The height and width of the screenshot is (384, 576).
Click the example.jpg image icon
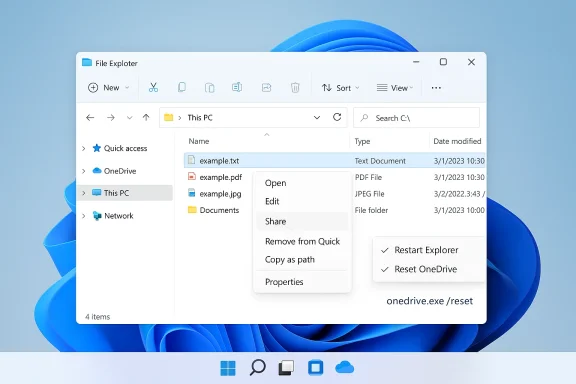[191, 193]
